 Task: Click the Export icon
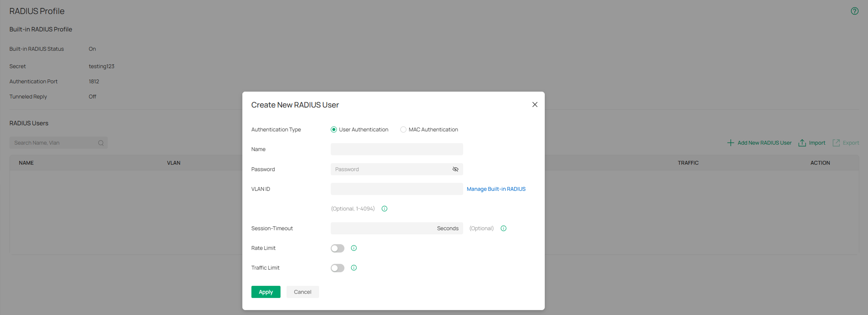[836, 143]
